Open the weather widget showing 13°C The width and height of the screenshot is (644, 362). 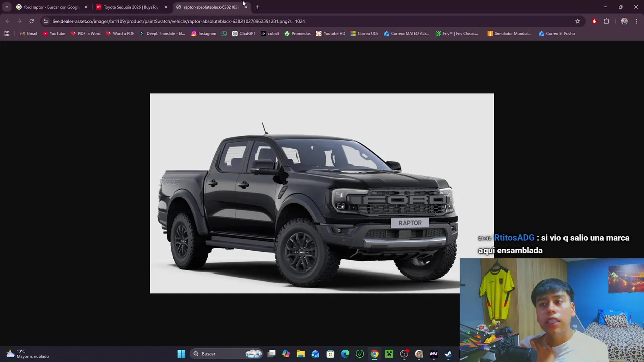click(x=28, y=354)
